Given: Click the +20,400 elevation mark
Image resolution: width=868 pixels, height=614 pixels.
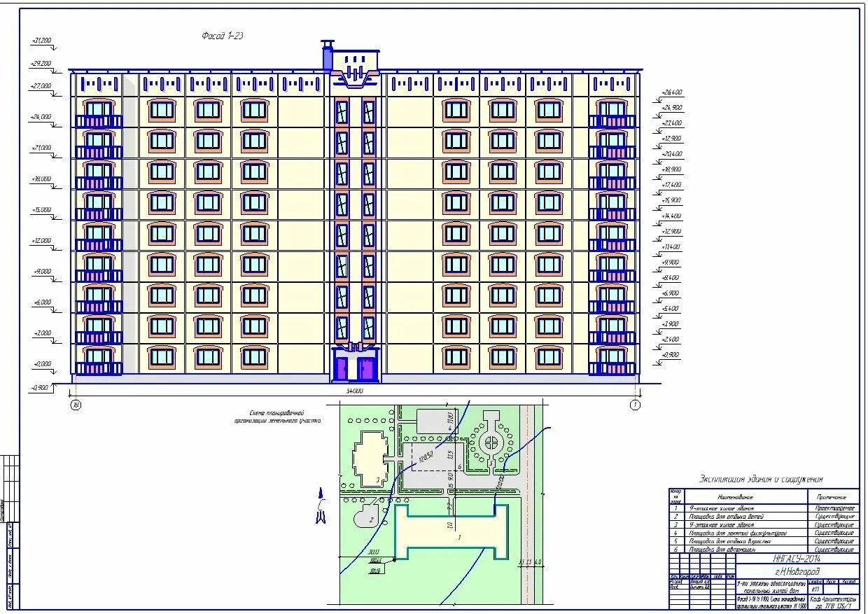Looking at the screenshot, I should pyautogui.click(x=671, y=154).
